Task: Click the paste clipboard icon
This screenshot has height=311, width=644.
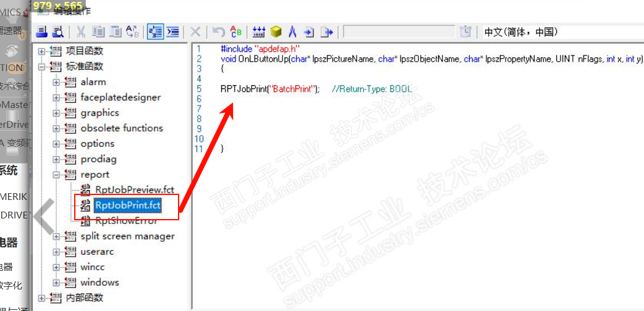Action: (117, 31)
